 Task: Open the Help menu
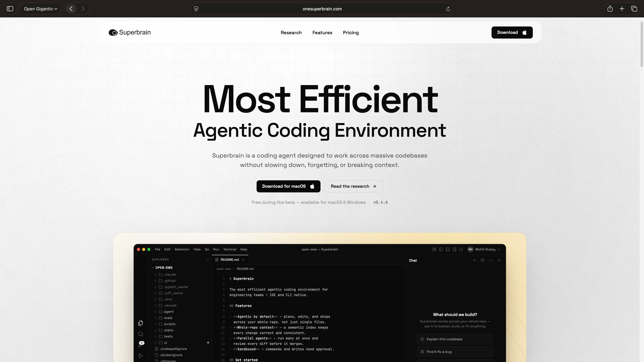(x=244, y=249)
